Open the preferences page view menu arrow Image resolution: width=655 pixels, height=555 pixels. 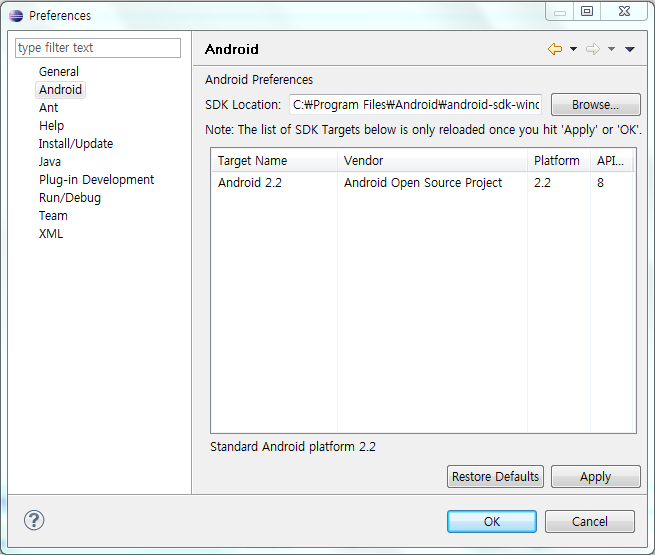click(x=630, y=49)
